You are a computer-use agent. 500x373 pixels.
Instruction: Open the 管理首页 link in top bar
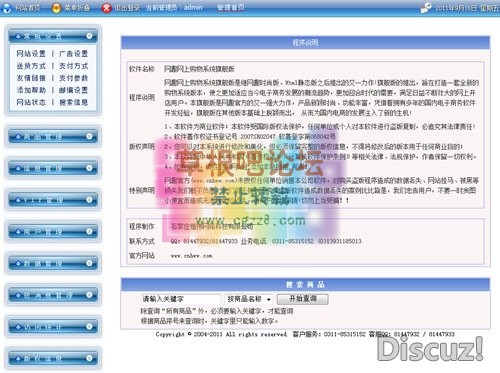tap(231, 8)
